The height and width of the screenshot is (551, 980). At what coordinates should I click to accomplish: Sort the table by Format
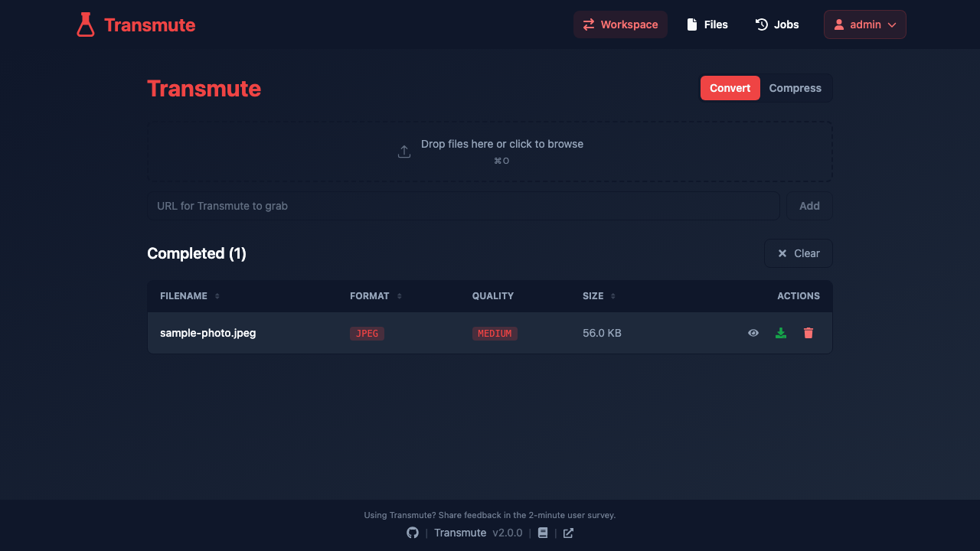click(x=376, y=296)
